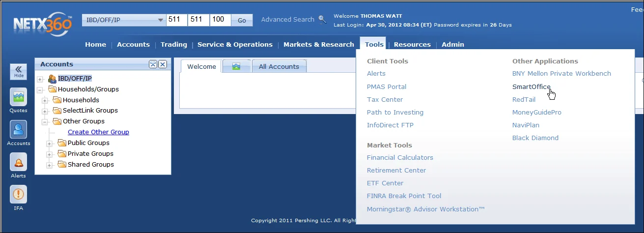Collapse the Households/Groups tree node

[x=40, y=89]
